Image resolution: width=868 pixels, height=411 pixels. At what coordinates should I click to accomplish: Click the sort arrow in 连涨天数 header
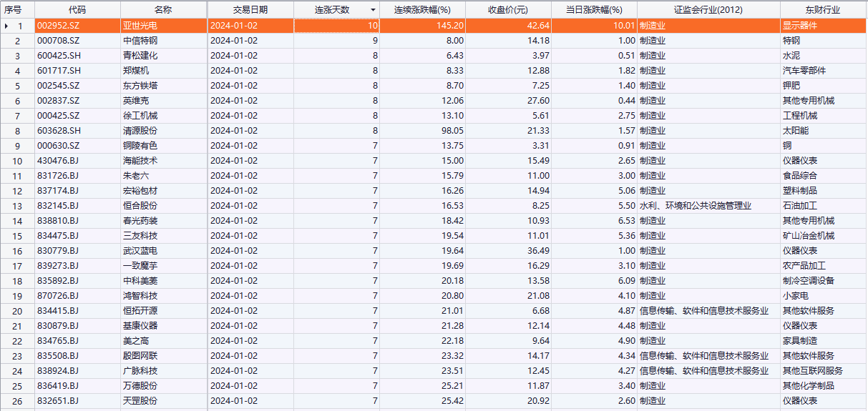click(x=372, y=10)
